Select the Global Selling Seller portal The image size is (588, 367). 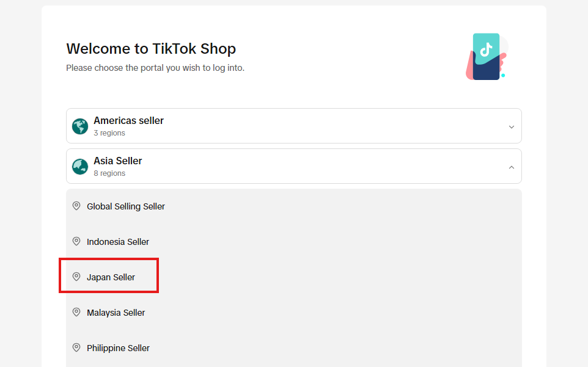126,206
